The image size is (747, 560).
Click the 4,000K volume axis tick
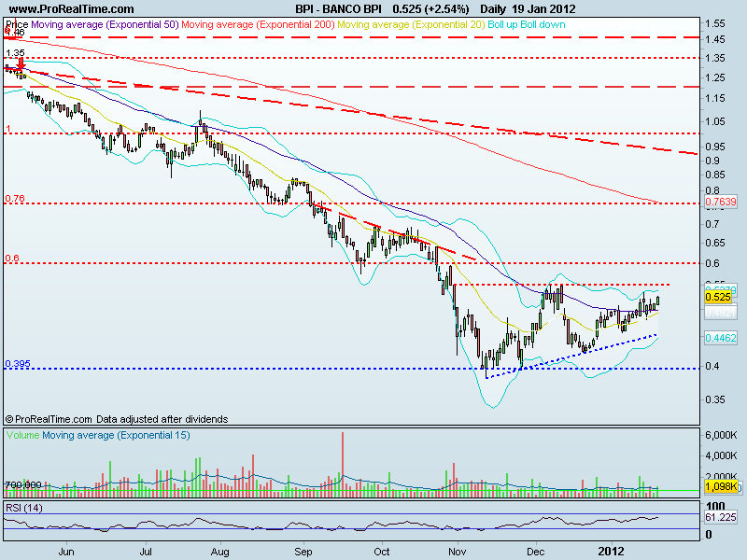(721, 455)
